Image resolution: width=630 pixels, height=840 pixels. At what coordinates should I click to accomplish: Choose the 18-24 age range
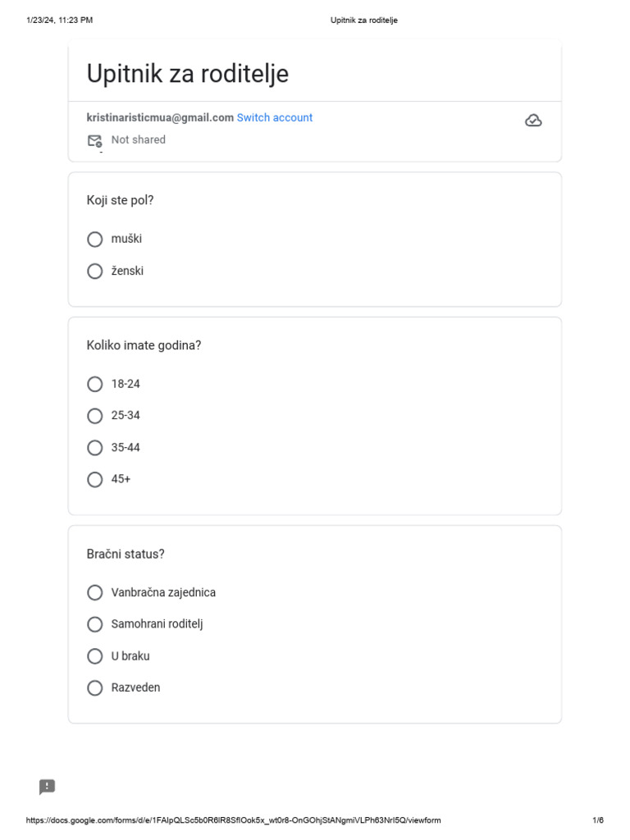pyautogui.click(x=95, y=384)
